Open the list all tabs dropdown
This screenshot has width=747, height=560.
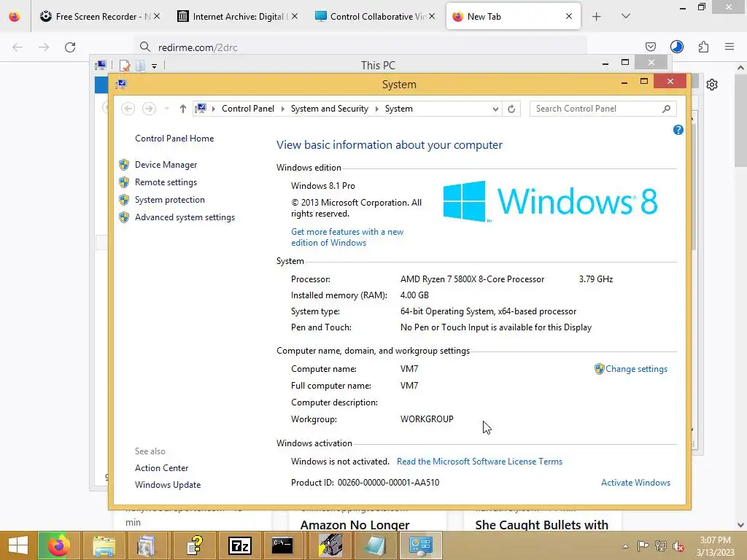pos(626,17)
